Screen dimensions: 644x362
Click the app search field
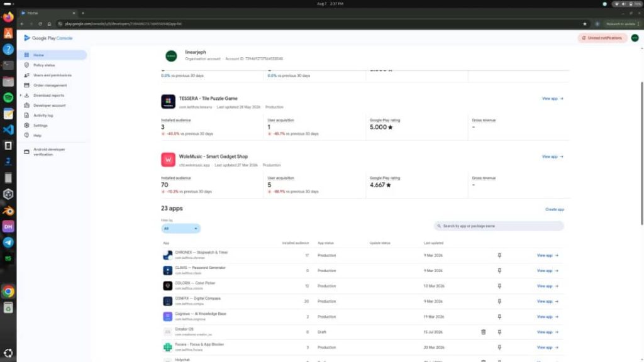tap(499, 226)
